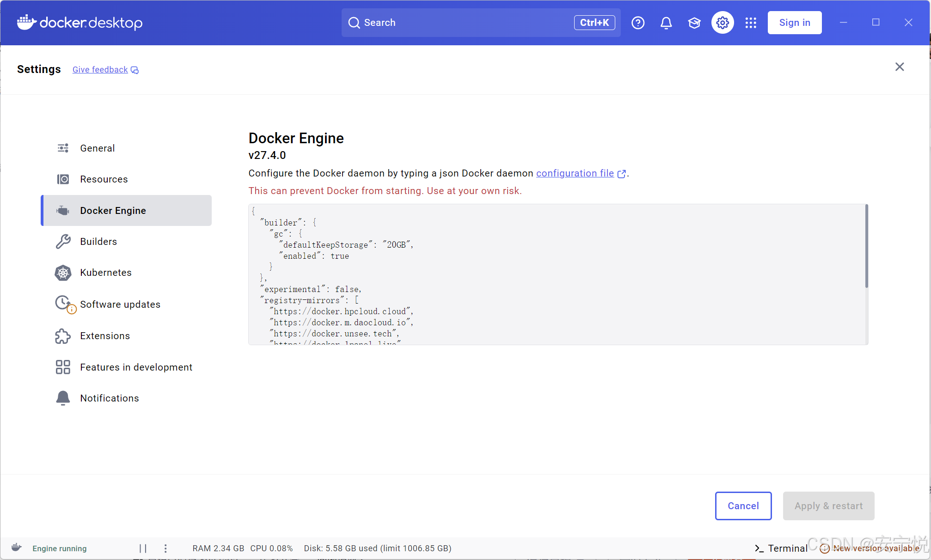Click the "experimental": false line
The image size is (931, 560).
[x=311, y=289]
